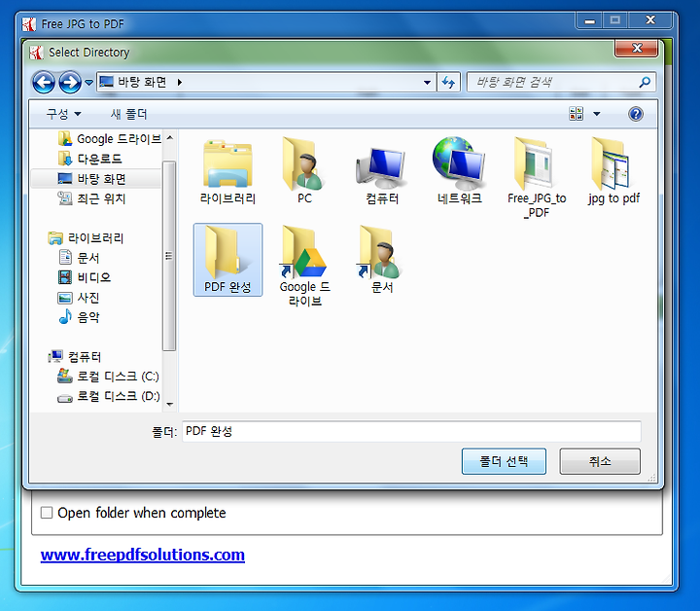The image size is (700, 611).
Task: Select 로컬 디스크 (C:) drive
Action: pos(108,377)
